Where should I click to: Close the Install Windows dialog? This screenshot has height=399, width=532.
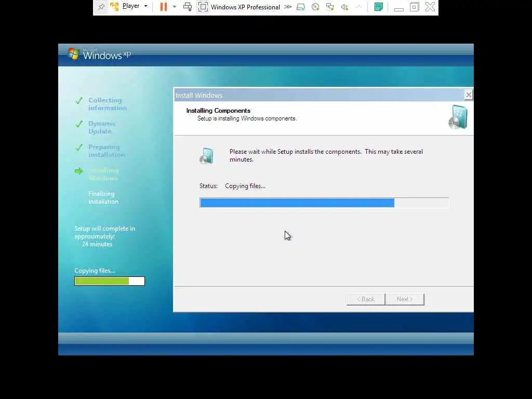click(x=468, y=95)
